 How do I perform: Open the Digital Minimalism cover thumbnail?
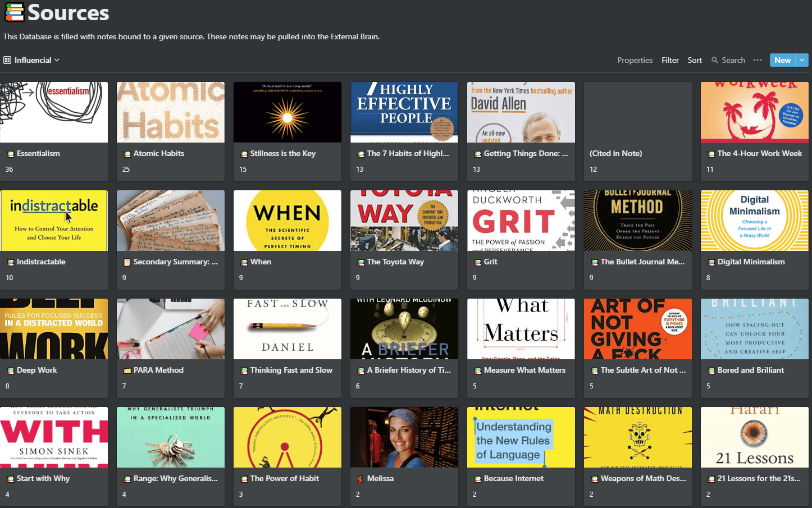[x=754, y=221]
